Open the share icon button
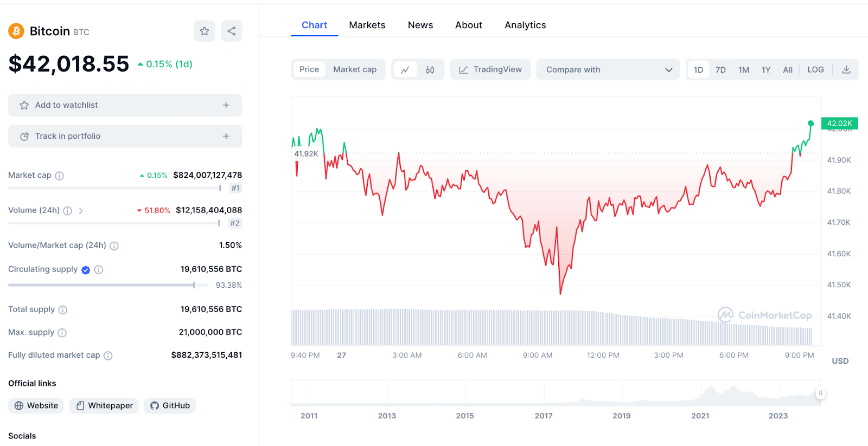Screen dimensions: 868x446 click(x=232, y=31)
